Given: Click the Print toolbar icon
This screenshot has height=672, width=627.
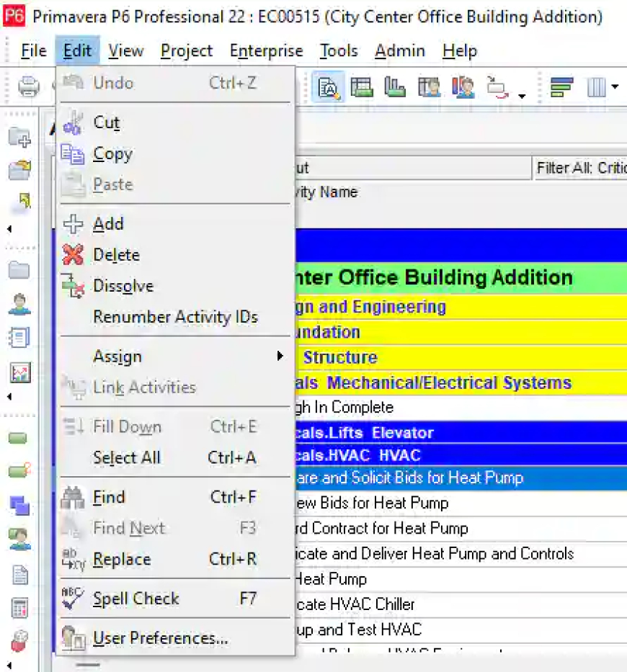Looking at the screenshot, I should 29,86.
